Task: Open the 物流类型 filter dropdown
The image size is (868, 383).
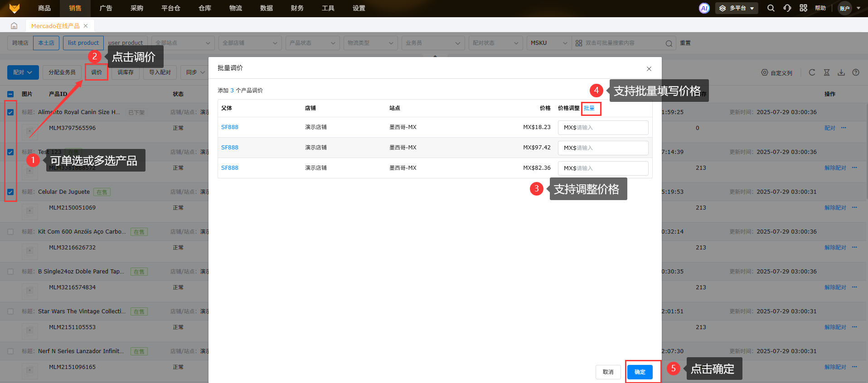Action: 371,43
